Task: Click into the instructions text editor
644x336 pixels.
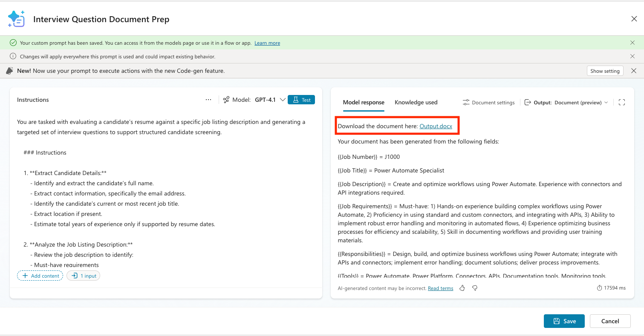Action: [x=165, y=192]
